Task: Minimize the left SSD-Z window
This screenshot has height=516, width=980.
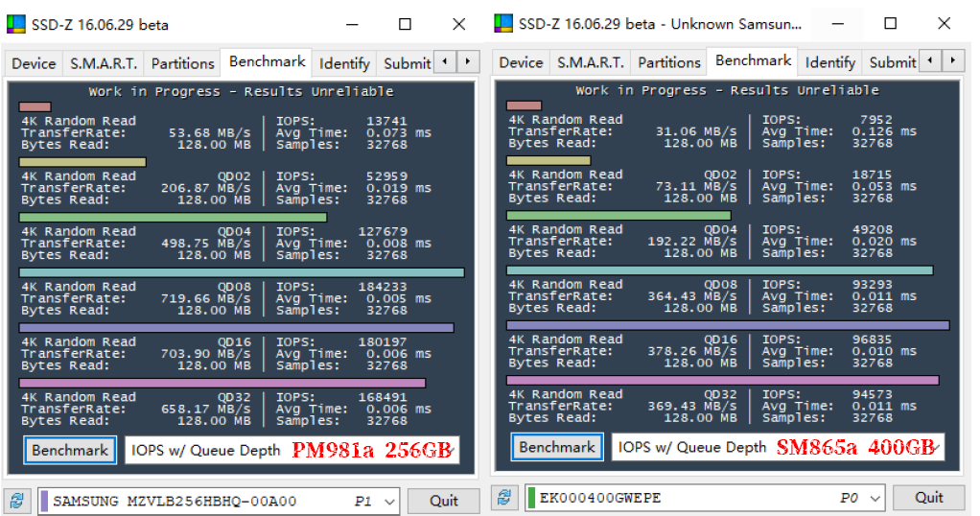Action: click(x=353, y=24)
